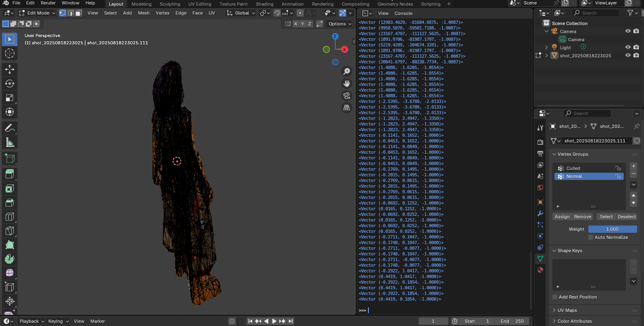Select the Scale tool

pyautogui.click(x=10, y=98)
